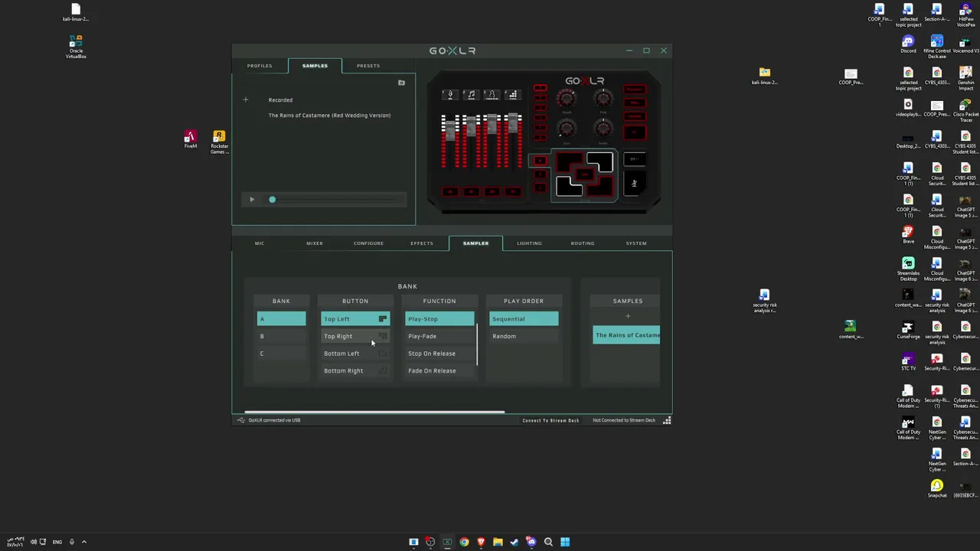Open the Effects tab
980x551 pixels.
point(422,243)
